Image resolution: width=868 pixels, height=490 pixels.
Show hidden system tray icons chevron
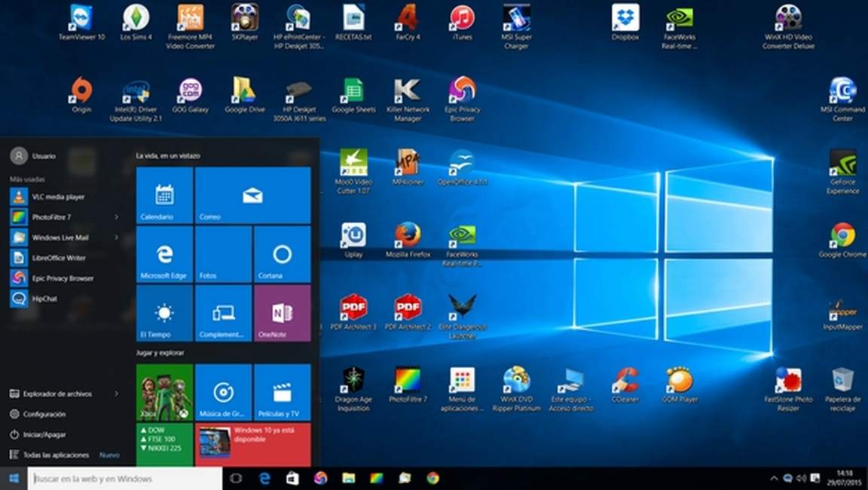[773, 479]
